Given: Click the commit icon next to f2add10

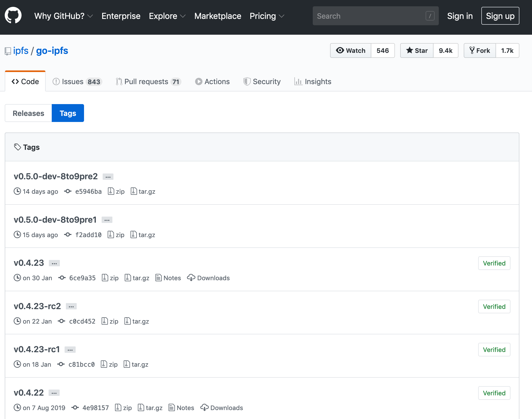Looking at the screenshot, I should 68,234.
